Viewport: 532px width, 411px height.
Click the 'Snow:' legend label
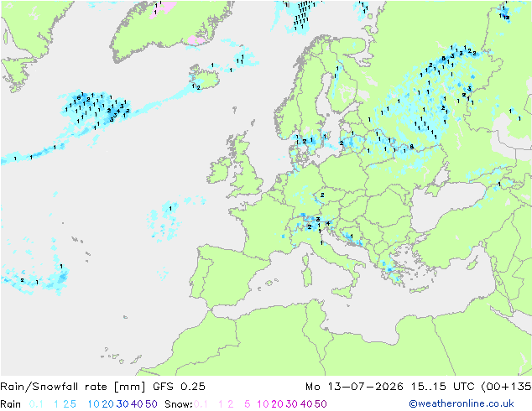tap(179, 404)
